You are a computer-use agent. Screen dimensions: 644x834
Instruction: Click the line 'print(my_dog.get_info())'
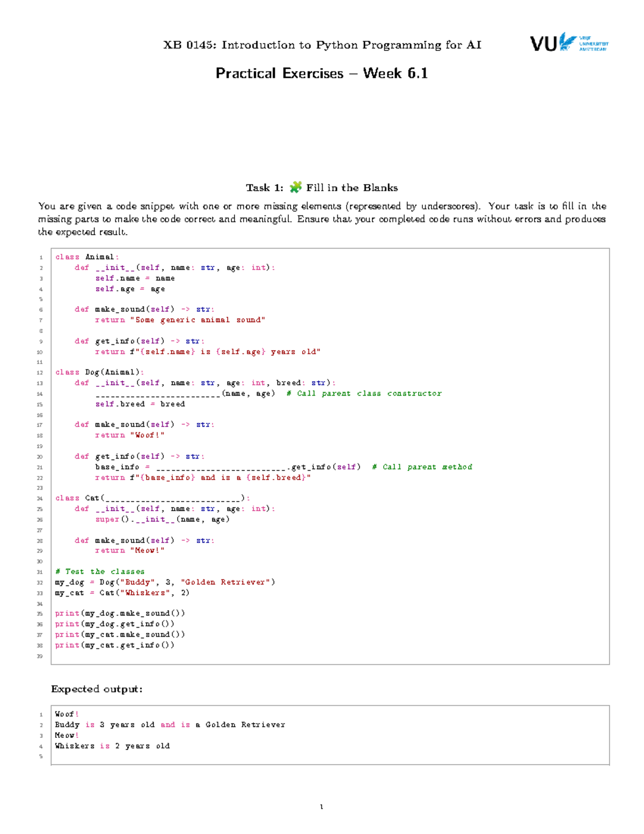115,624
